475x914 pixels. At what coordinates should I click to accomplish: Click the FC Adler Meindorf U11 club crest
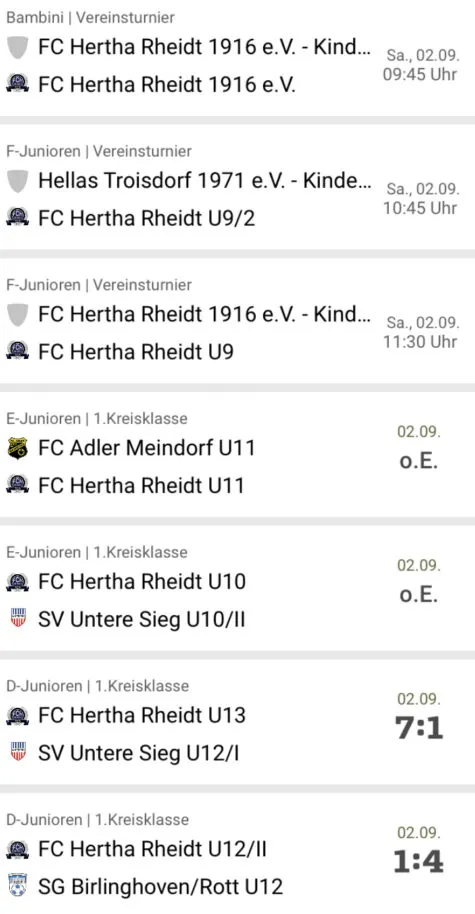(17, 448)
